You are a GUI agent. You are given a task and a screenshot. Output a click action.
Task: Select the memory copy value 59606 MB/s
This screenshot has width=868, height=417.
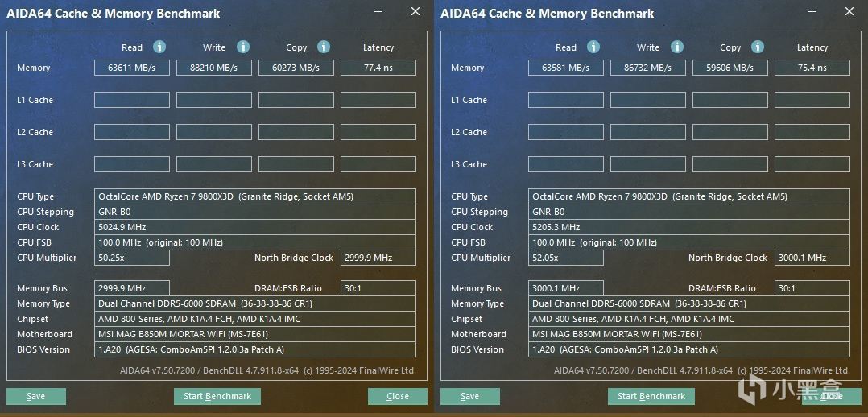(x=730, y=68)
